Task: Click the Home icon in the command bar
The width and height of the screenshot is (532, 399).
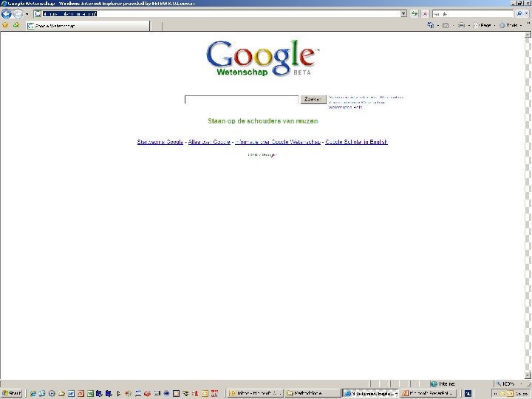Action: click(431, 25)
